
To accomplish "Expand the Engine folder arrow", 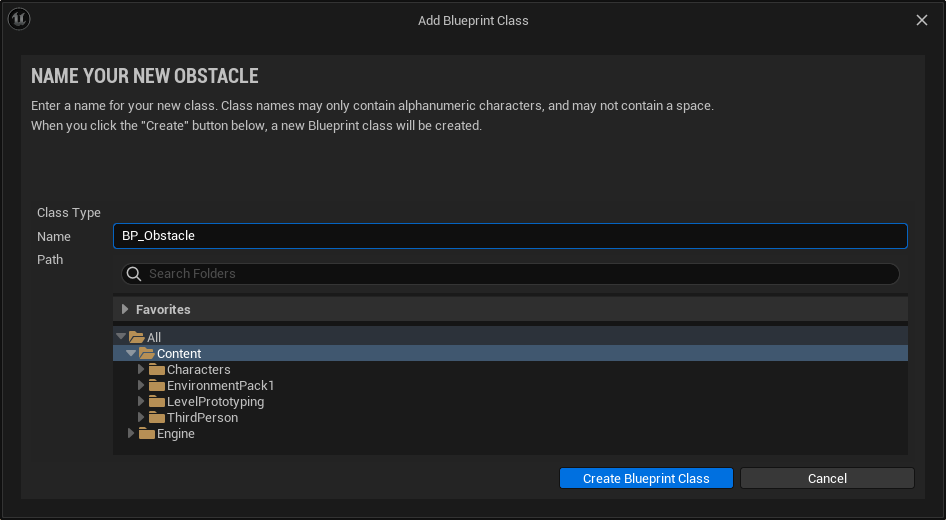I will pyautogui.click(x=131, y=433).
